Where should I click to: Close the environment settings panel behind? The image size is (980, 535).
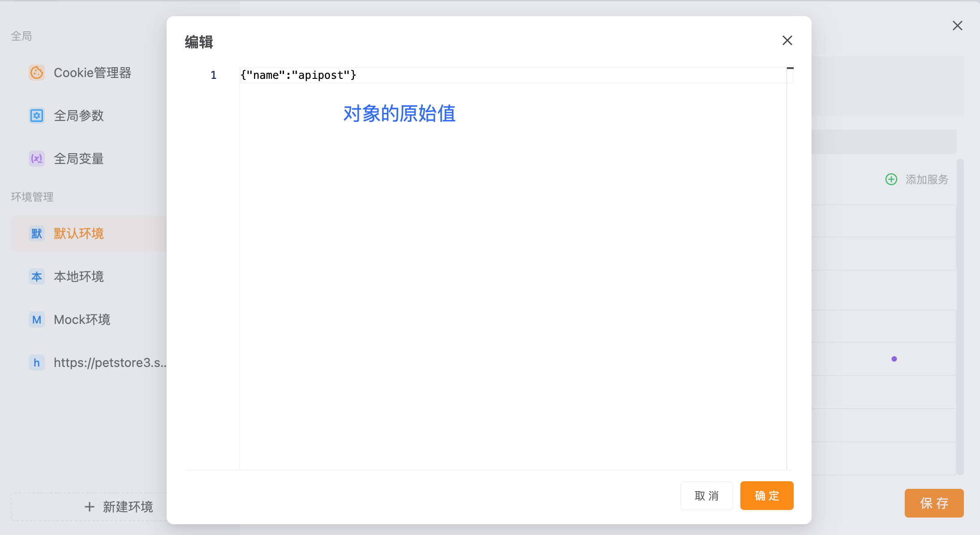point(958,26)
